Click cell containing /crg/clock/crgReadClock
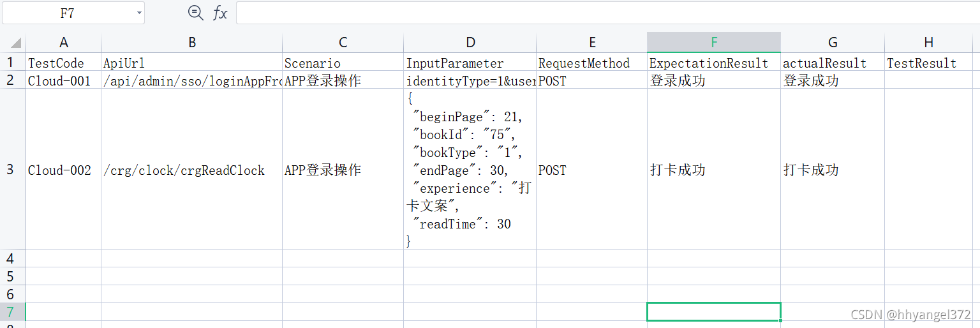Image resolution: width=980 pixels, height=328 pixels. (x=191, y=170)
